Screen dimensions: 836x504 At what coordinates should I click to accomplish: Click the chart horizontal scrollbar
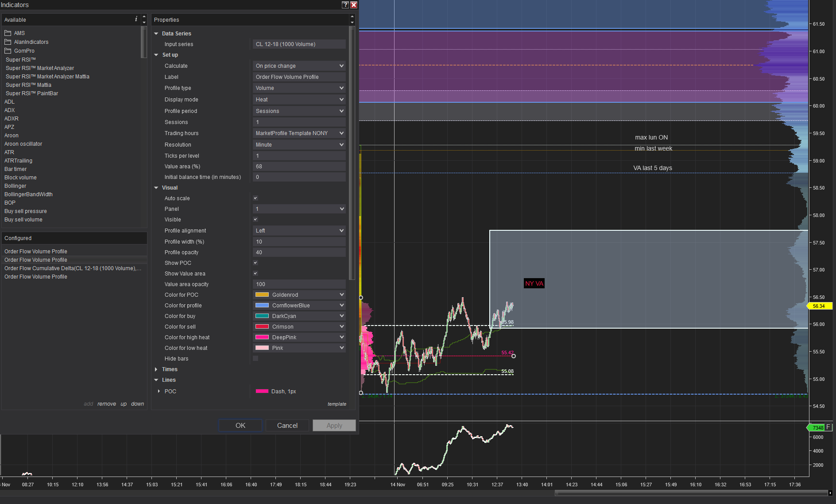[692, 493]
